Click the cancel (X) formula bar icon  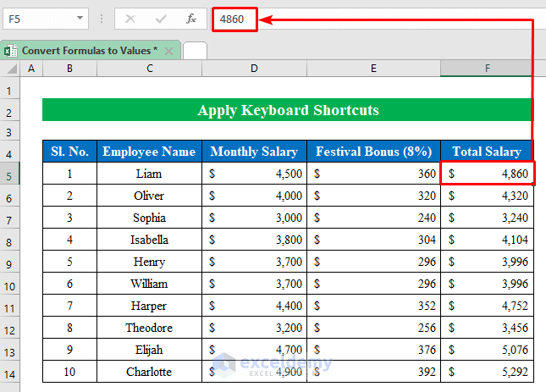130,19
